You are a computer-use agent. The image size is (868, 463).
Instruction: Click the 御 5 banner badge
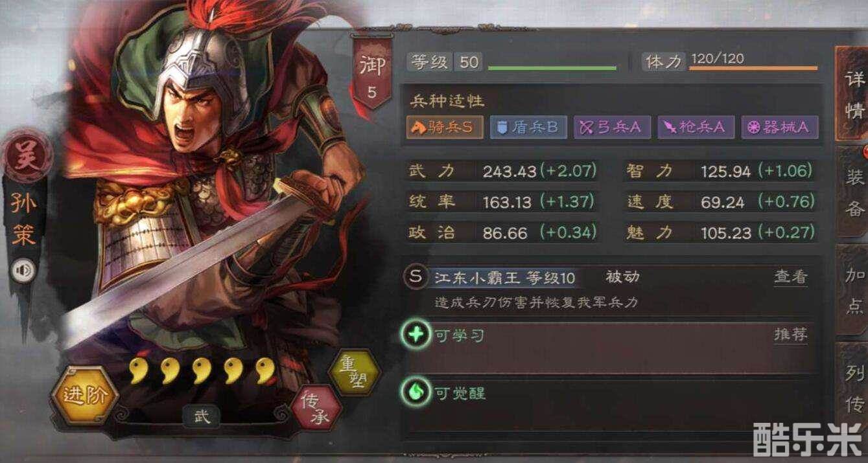point(371,74)
